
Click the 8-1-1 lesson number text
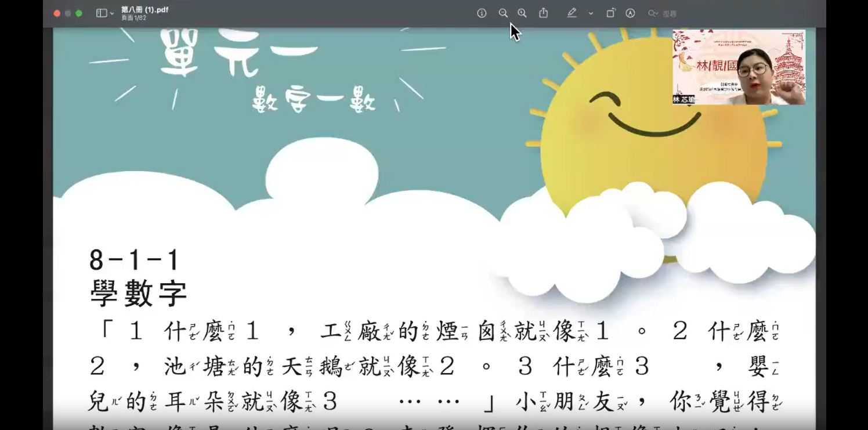(135, 260)
